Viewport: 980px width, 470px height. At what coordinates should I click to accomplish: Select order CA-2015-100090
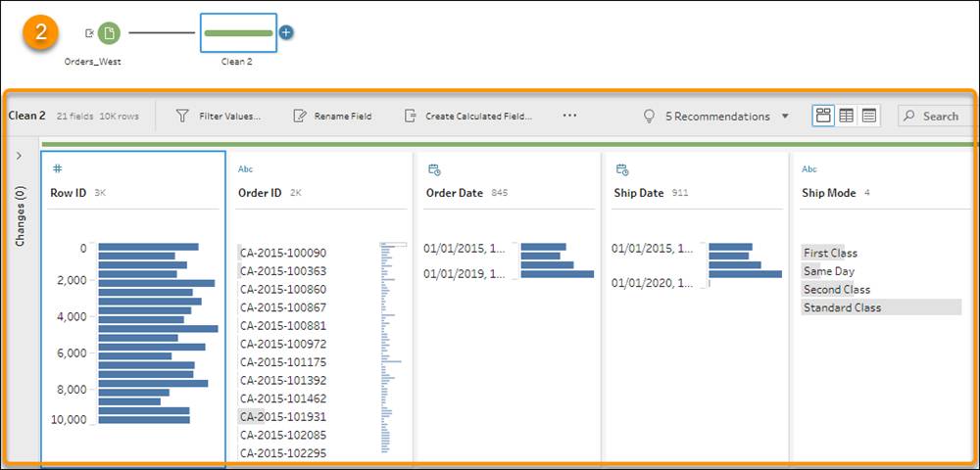coord(283,253)
